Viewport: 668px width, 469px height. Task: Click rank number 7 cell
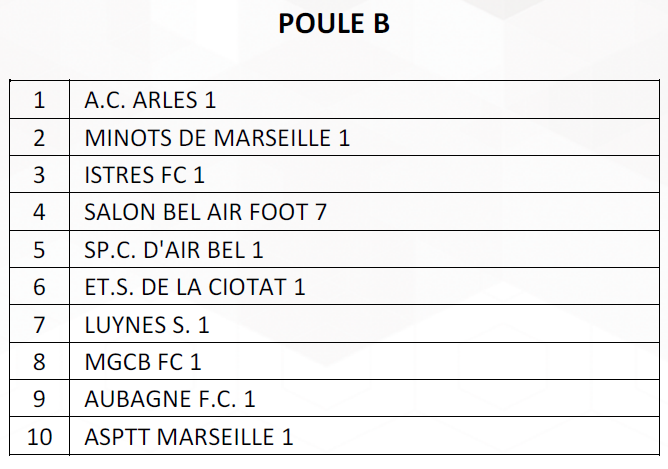(39, 324)
